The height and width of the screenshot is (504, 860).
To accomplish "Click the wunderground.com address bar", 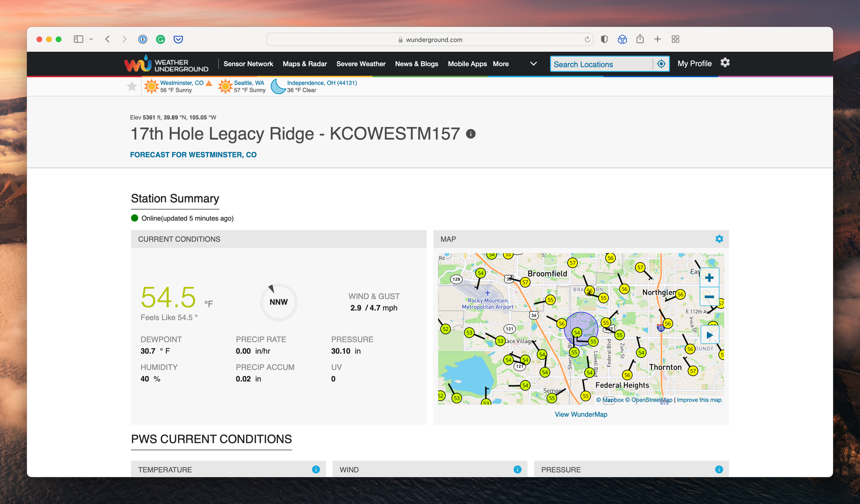I will [430, 40].
